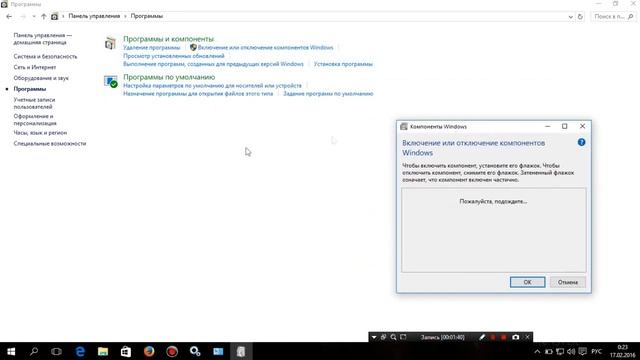The height and width of the screenshot is (360, 640).
Task: Go back with the navigation arrow
Action: pyautogui.click(x=9, y=16)
